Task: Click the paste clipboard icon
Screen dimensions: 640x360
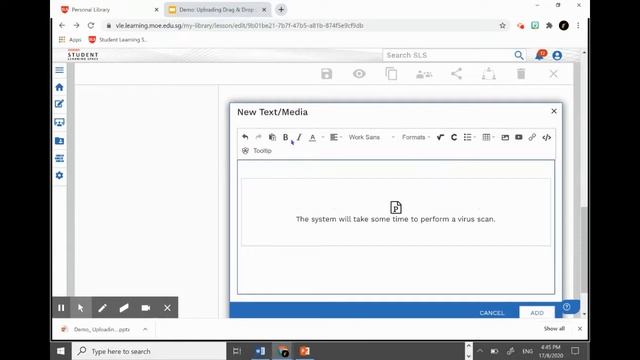Action: [272, 137]
